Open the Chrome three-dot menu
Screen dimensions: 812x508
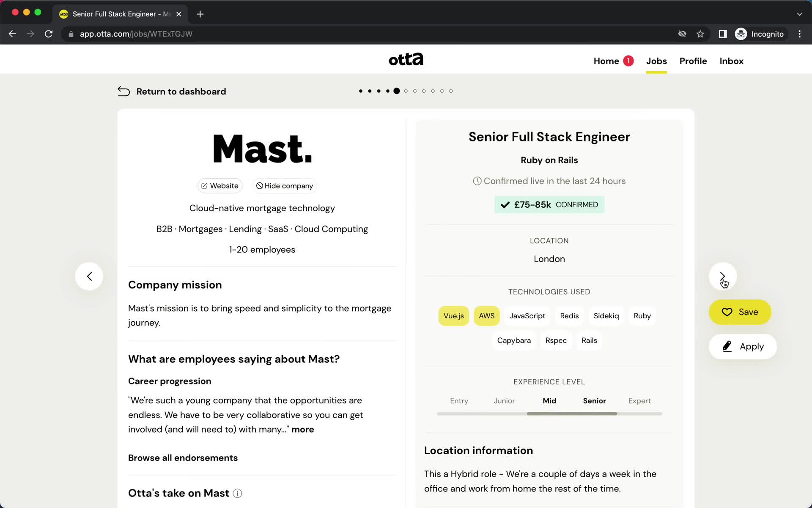tap(799, 34)
